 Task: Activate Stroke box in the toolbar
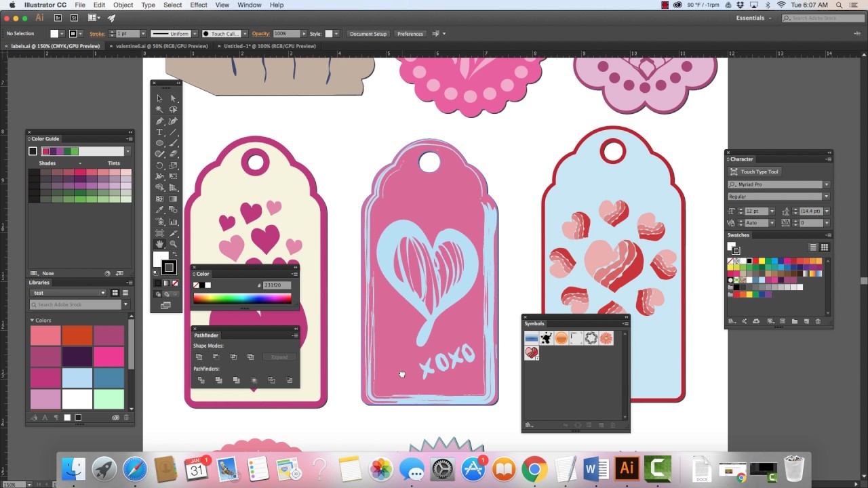click(169, 267)
